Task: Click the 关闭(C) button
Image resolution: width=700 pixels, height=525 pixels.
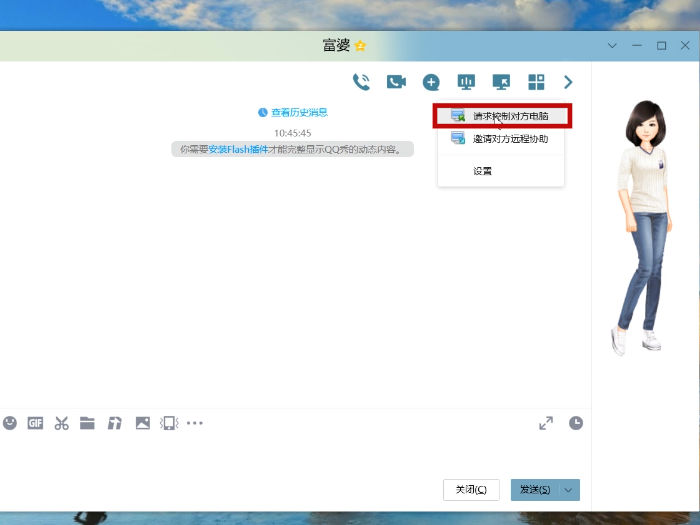Action: 471,490
